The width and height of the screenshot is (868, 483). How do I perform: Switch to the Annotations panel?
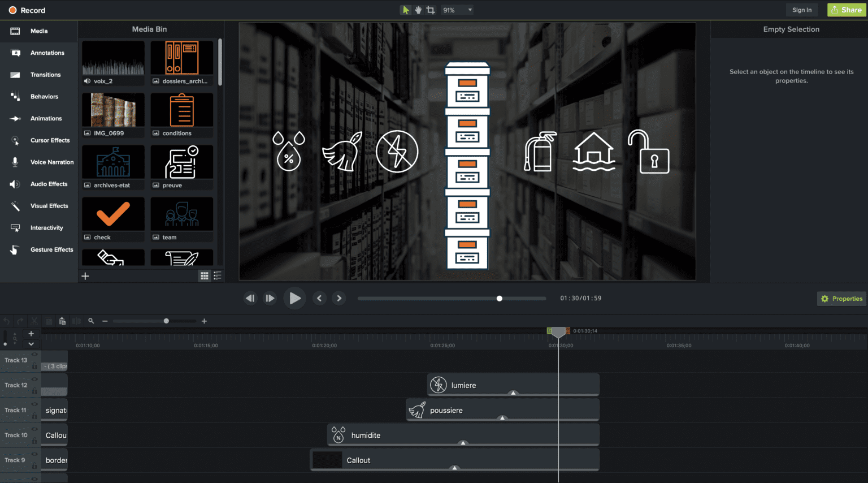pyautogui.click(x=38, y=53)
